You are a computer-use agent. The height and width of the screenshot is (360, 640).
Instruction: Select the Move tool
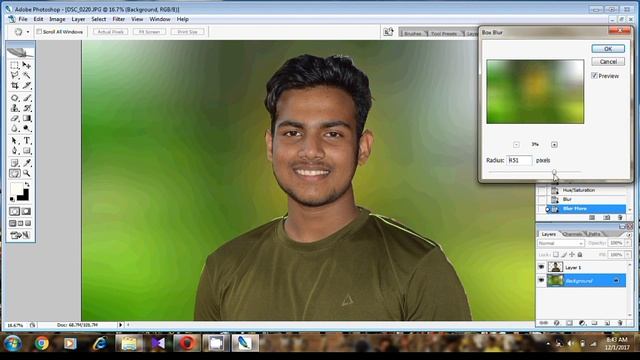coord(27,65)
